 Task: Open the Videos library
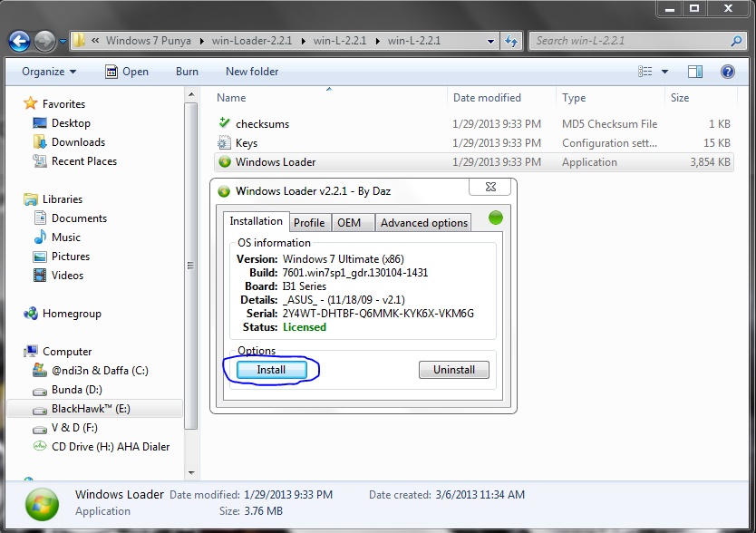[x=67, y=276]
